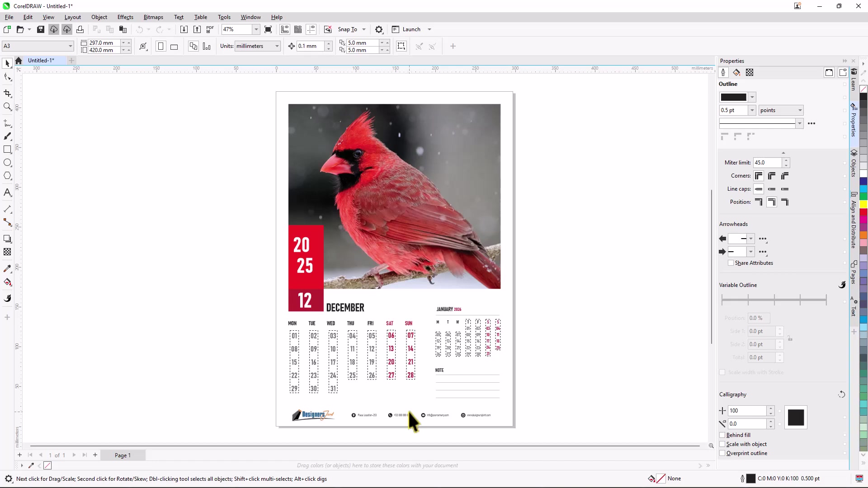Select portrait page orientation

[160, 46]
